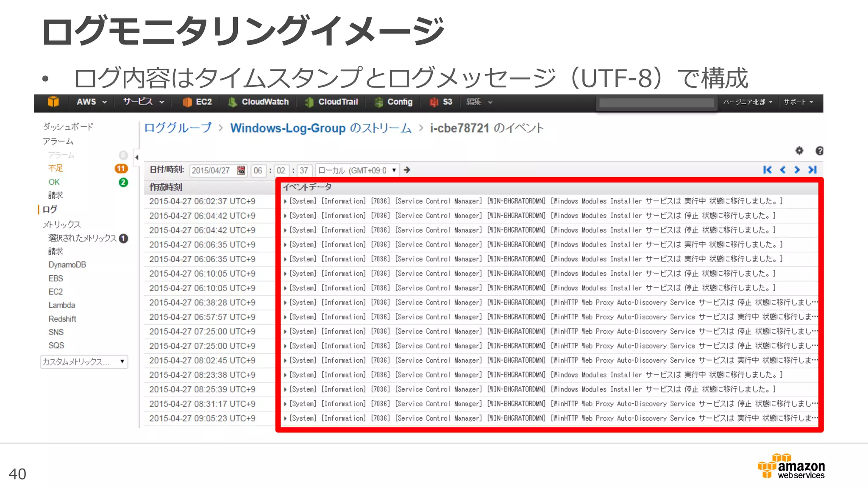Open Lambda metrics in the sidebar
Viewport: 868px width, 488px height.
[61, 305]
